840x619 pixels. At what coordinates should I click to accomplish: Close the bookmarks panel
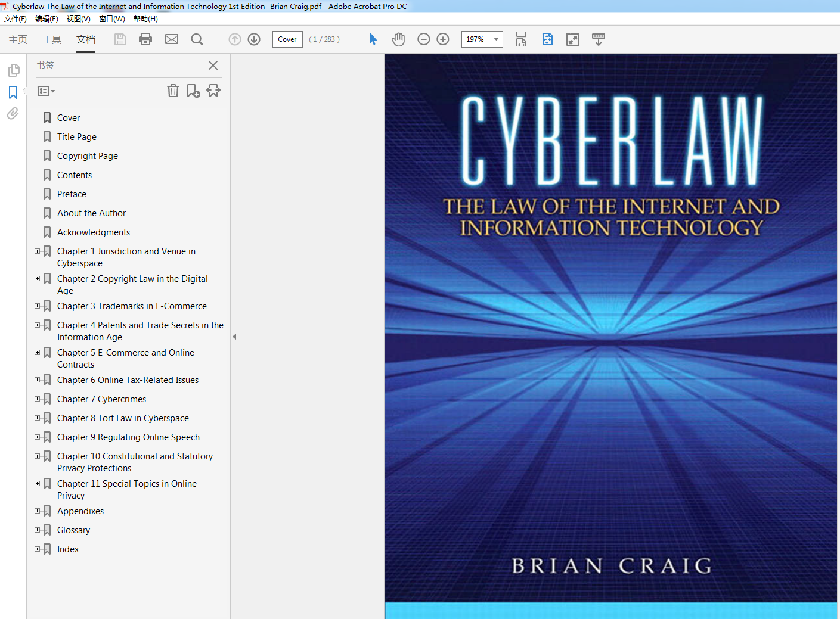[213, 66]
